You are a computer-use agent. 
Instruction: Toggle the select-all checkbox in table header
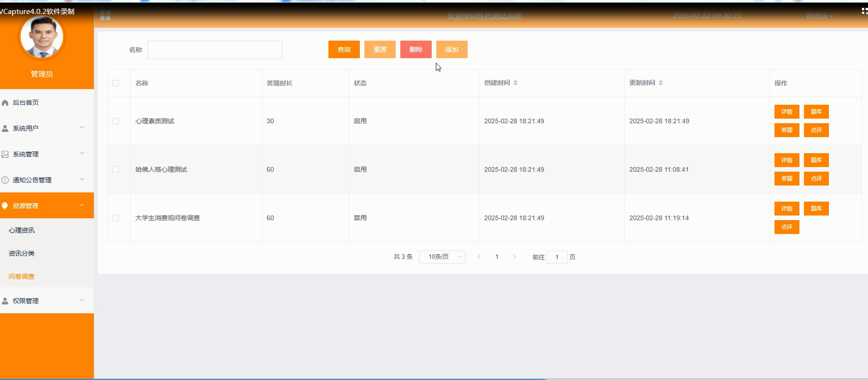pos(116,83)
